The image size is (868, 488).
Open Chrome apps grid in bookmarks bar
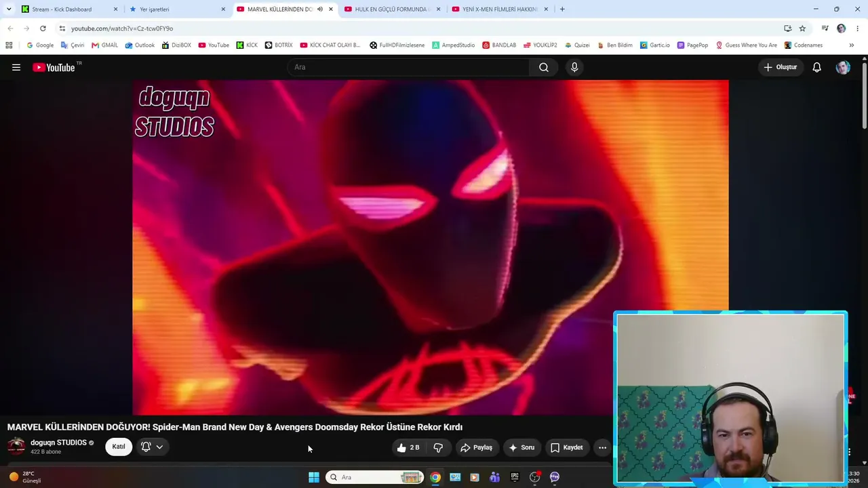click(9, 45)
